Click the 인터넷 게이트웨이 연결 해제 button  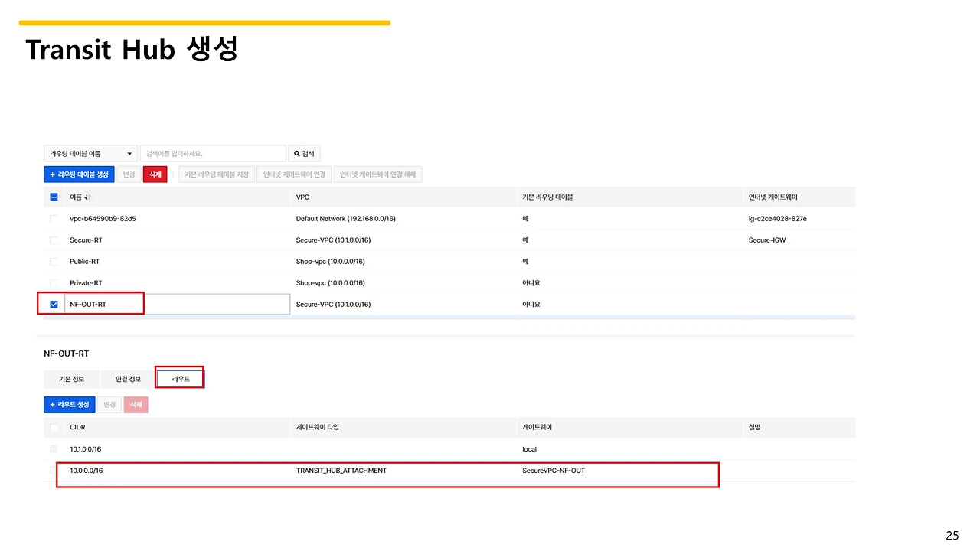pyautogui.click(x=378, y=174)
